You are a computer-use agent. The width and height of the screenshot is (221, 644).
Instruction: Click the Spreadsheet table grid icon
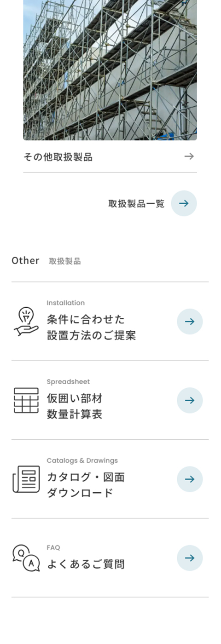[26, 400]
